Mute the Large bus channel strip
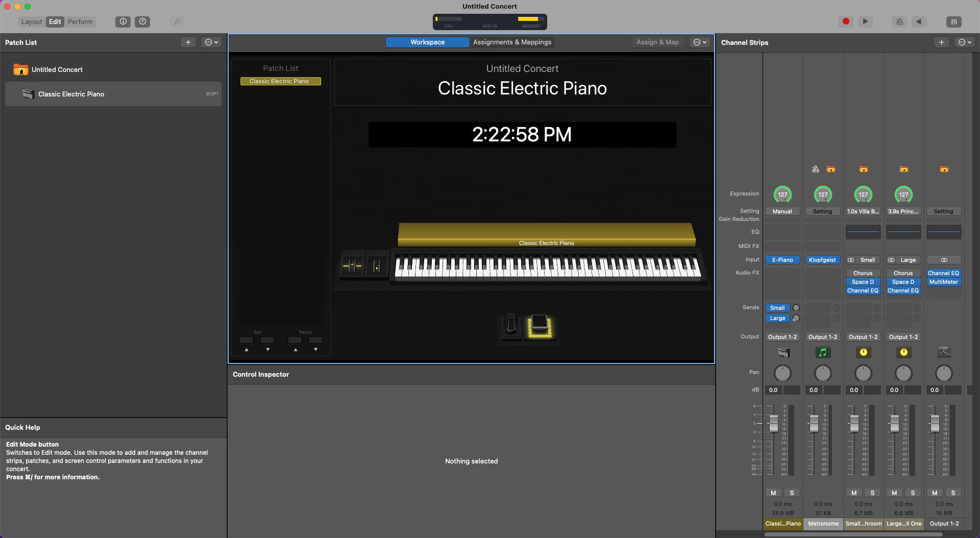 coord(894,493)
